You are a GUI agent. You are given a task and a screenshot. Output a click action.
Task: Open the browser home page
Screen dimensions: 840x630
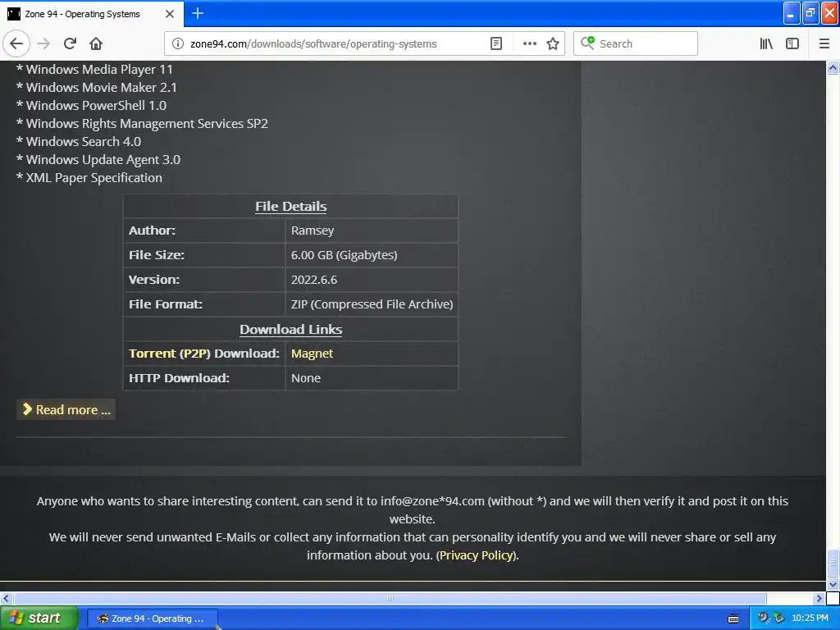pos(96,43)
